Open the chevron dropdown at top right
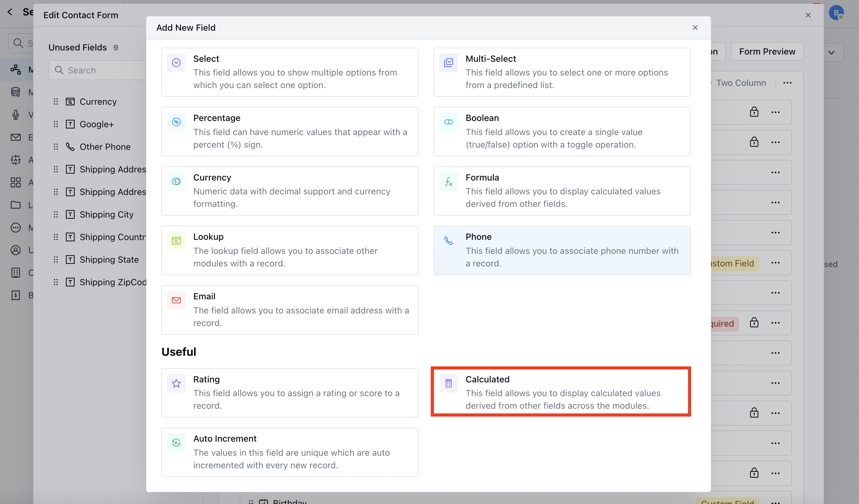Viewport: 859px width, 504px height. 831,52
